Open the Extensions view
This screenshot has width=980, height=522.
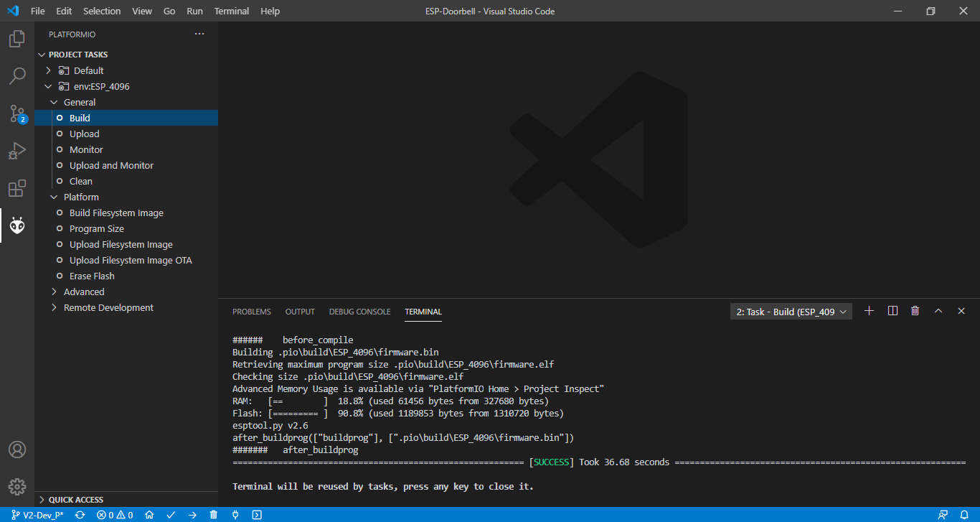pos(17,188)
